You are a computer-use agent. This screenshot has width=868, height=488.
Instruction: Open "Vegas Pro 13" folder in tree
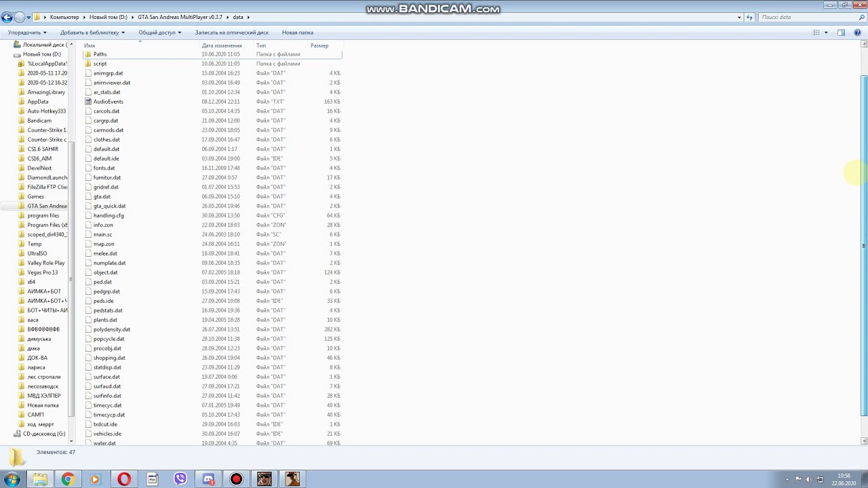(43, 272)
